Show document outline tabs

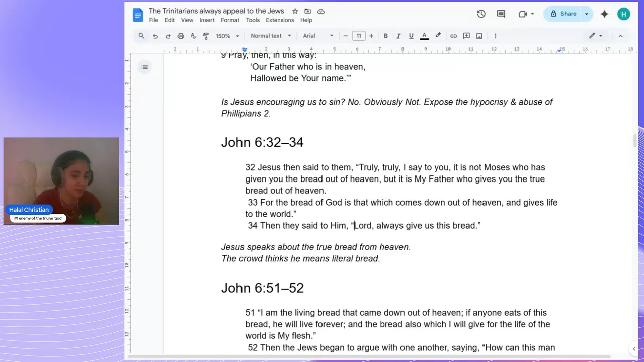coord(145,67)
